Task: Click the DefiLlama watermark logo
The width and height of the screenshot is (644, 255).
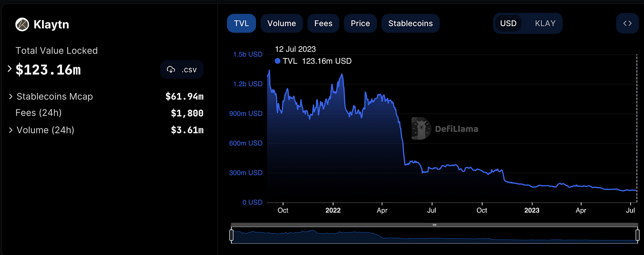Action: 421,128
